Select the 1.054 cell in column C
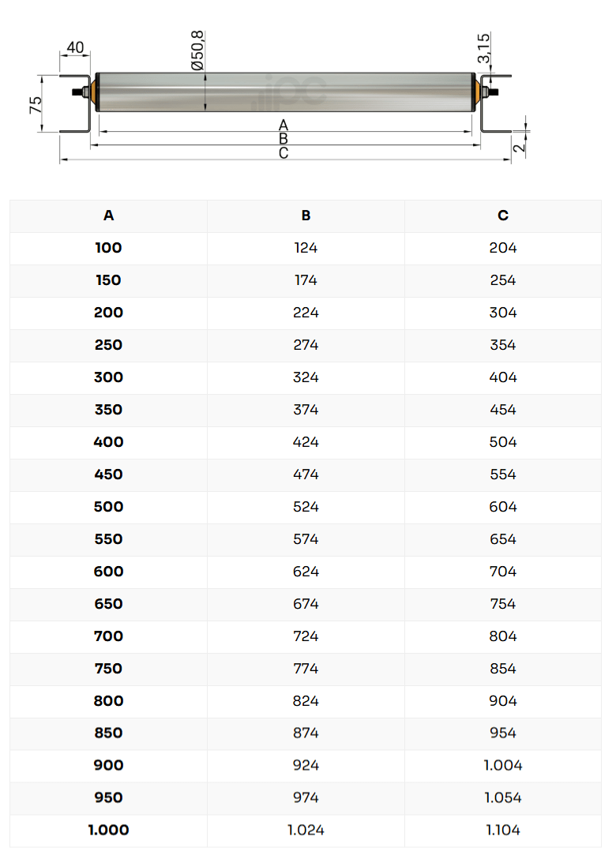This screenshot has width=616, height=859. click(x=502, y=797)
